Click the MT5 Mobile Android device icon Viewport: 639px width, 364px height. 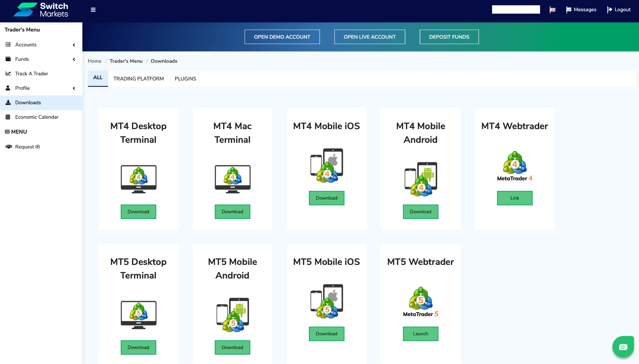coord(232,314)
